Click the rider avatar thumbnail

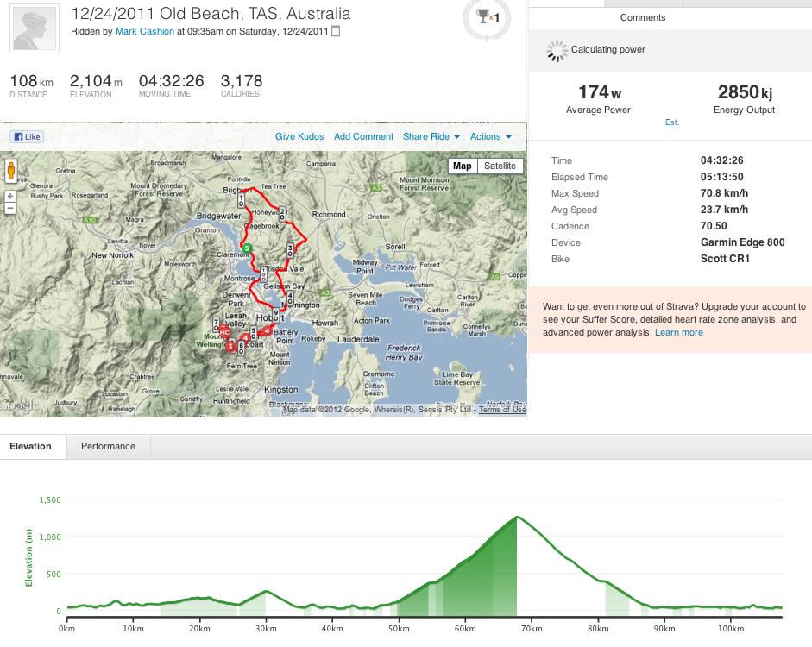pos(34,30)
